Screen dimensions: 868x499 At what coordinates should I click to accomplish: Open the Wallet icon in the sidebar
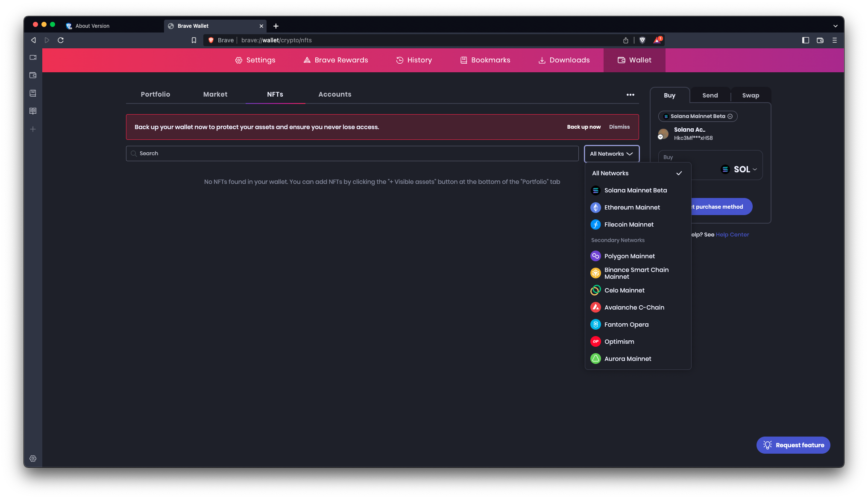pos(33,75)
